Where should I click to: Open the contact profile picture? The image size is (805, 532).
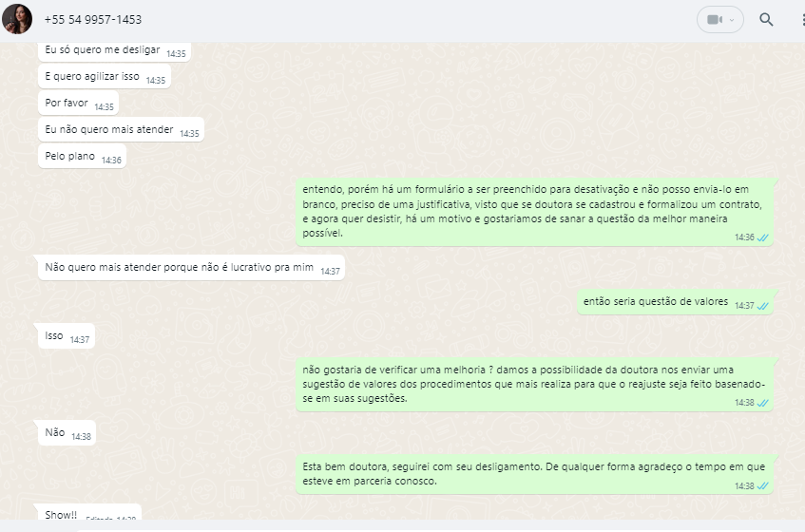tap(17, 19)
